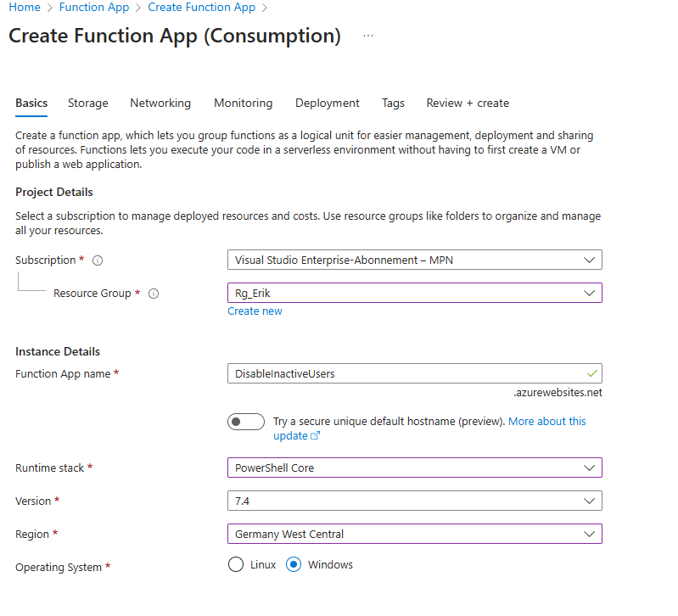The image size is (678, 616).
Task: Enable the secure unique default hostname toggle
Action: tap(246, 422)
